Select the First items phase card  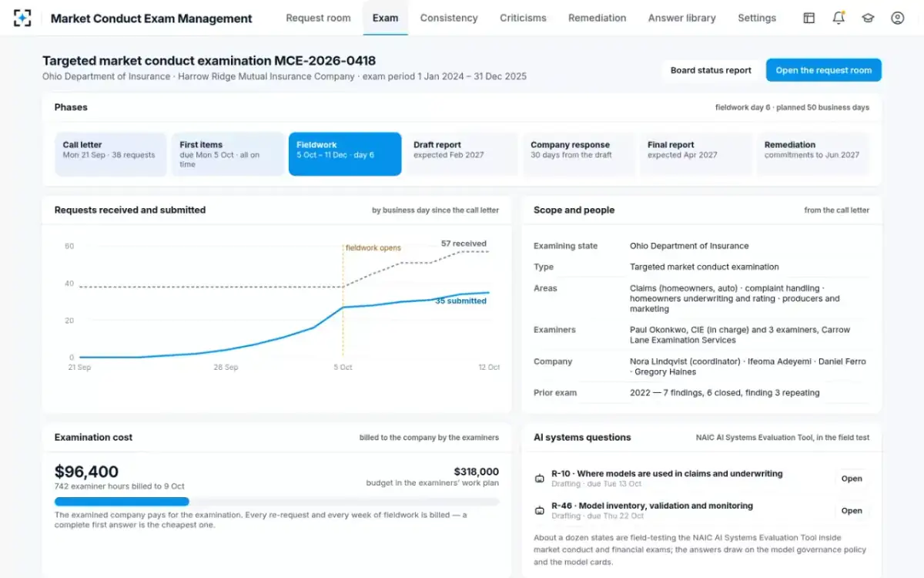coord(228,154)
